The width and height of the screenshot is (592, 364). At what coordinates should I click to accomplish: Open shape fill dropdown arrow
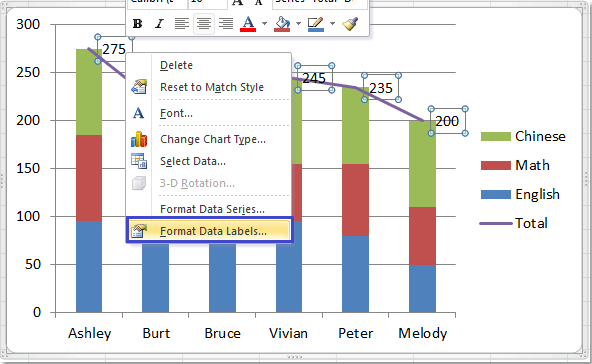pyautogui.click(x=298, y=24)
